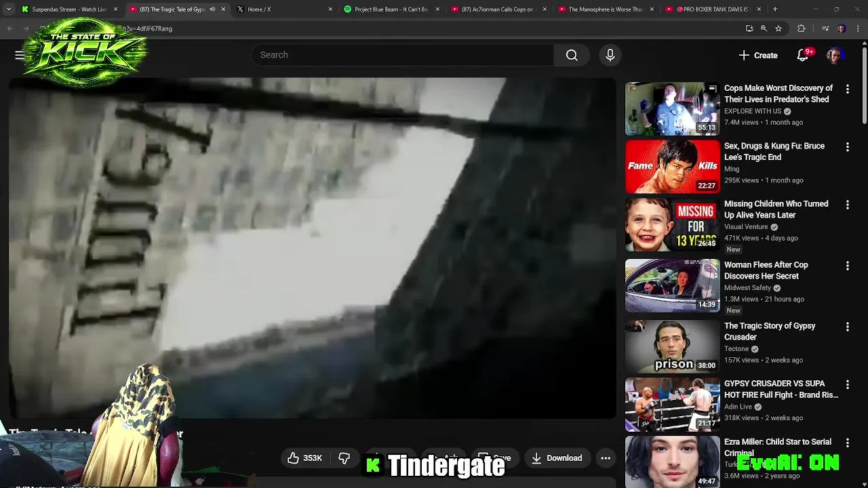Open the Chrome profile avatar
The height and width of the screenshot is (488, 868).
coord(842,28)
